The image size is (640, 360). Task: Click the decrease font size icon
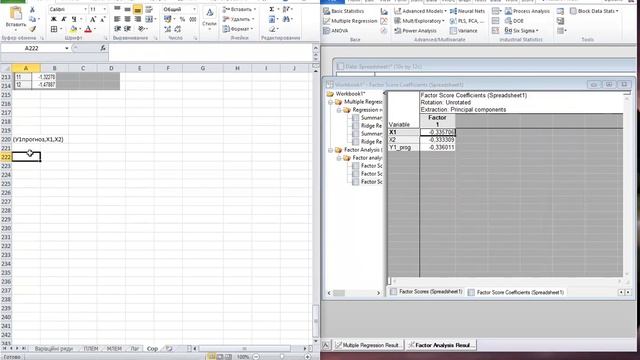tap(103, 19)
